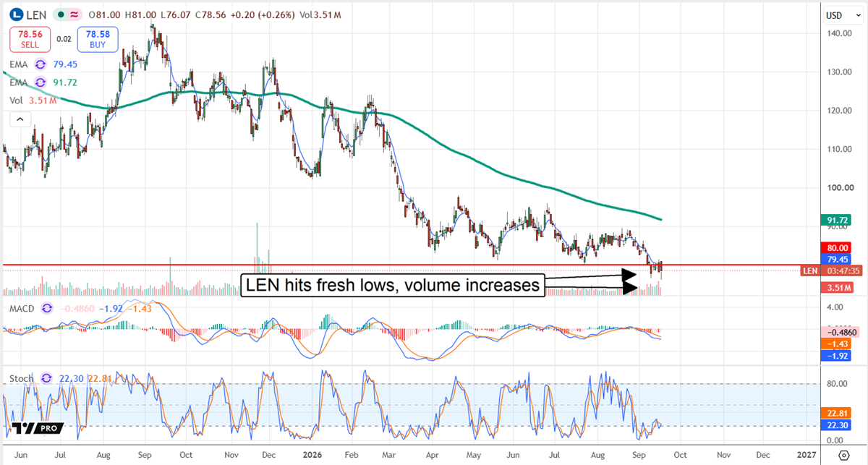Click the purple icon beside EMA 79.45
868x465 pixels.
click(x=41, y=64)
